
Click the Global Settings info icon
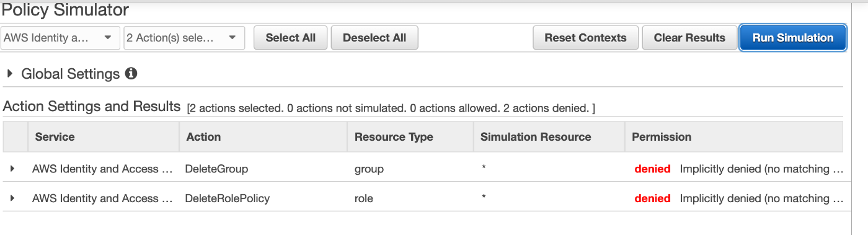coord(131,74)
